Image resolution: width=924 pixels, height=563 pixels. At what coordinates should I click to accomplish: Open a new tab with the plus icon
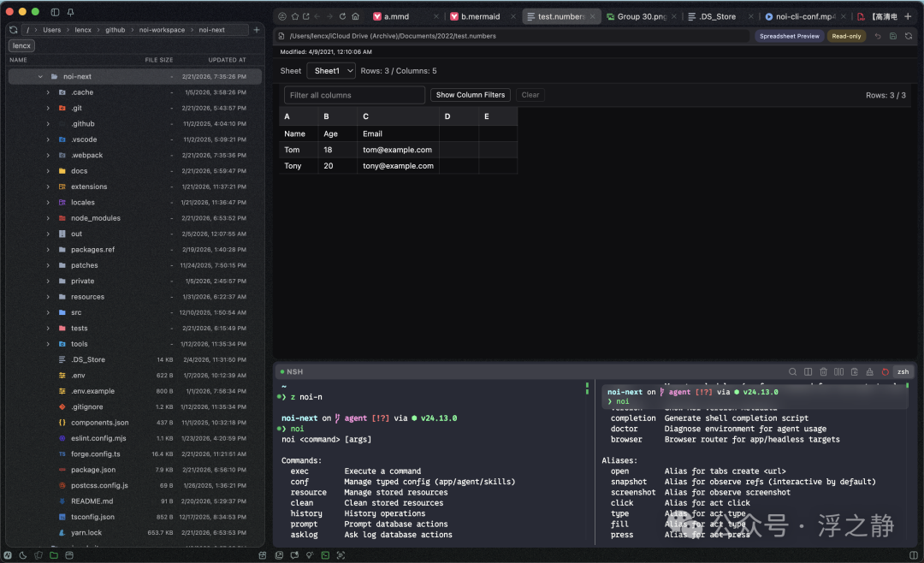[x=908, y=16]
